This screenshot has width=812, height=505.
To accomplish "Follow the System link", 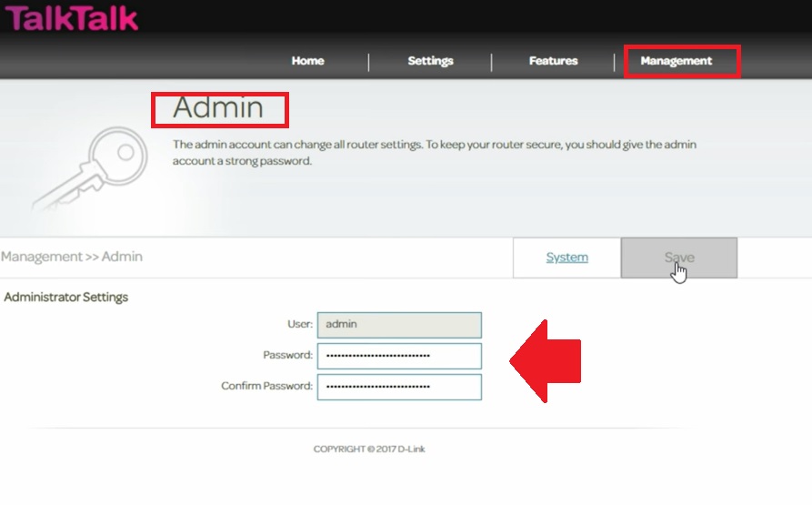I will tap(566, 258).
